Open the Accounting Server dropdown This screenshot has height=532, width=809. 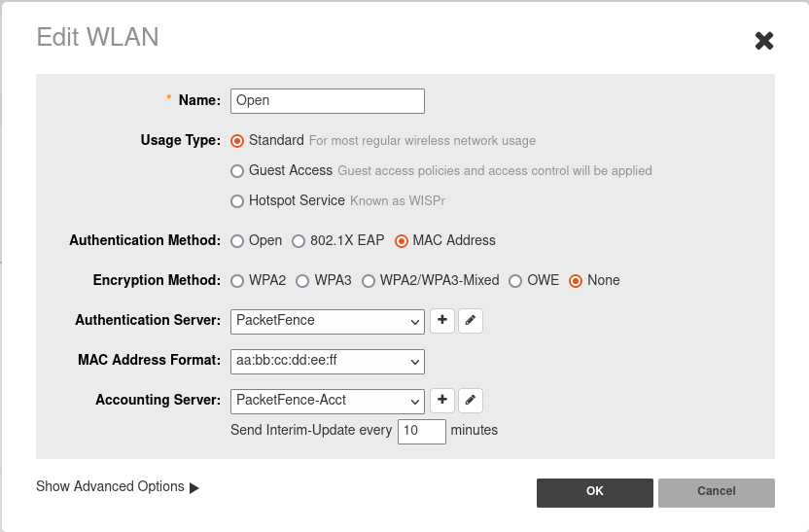click(328, 400)
